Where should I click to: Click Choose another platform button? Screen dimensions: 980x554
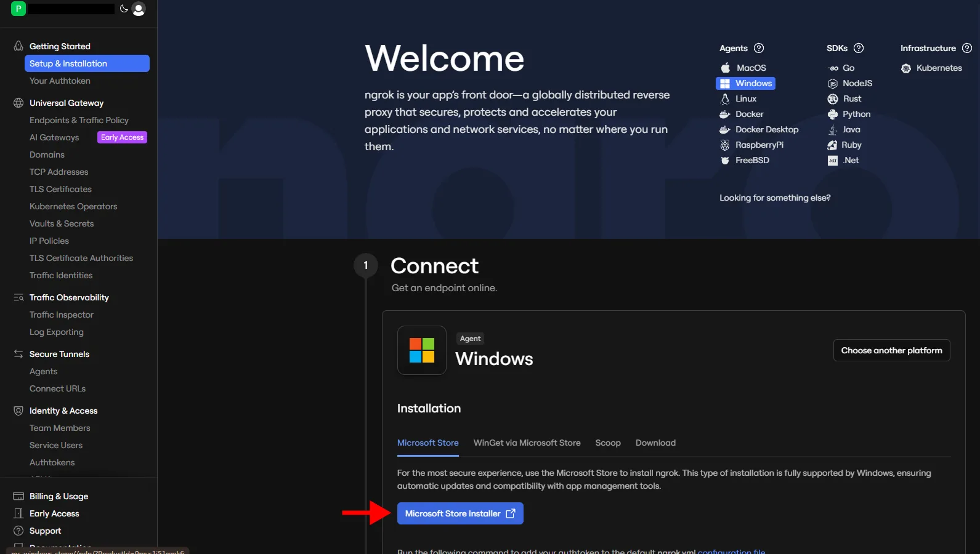(x=891, y=350)
